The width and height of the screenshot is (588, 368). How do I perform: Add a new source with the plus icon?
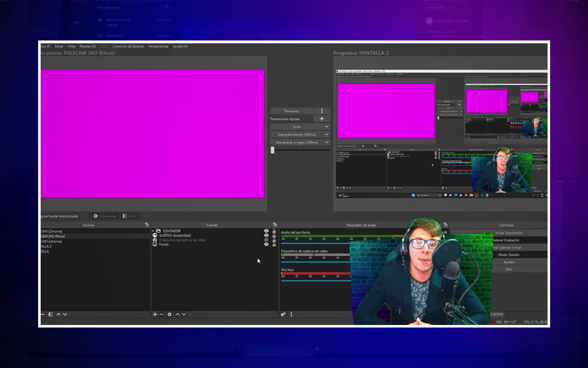pos(155,314)
